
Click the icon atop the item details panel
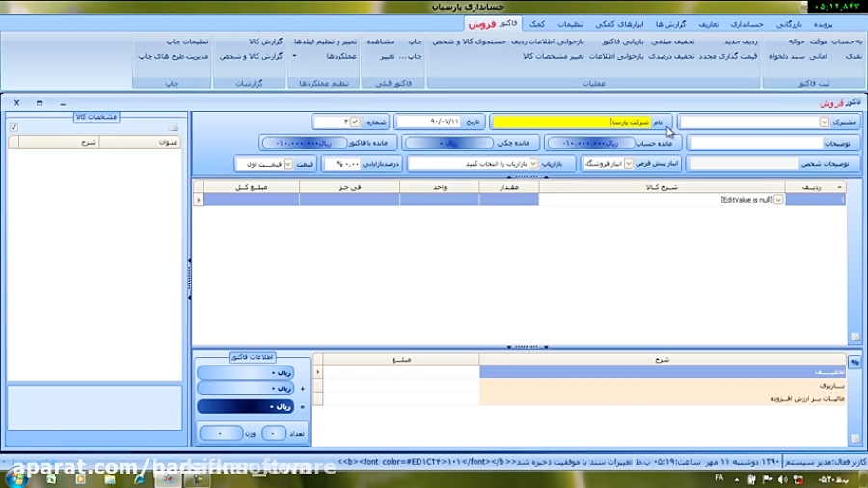[x=174, y=127]
